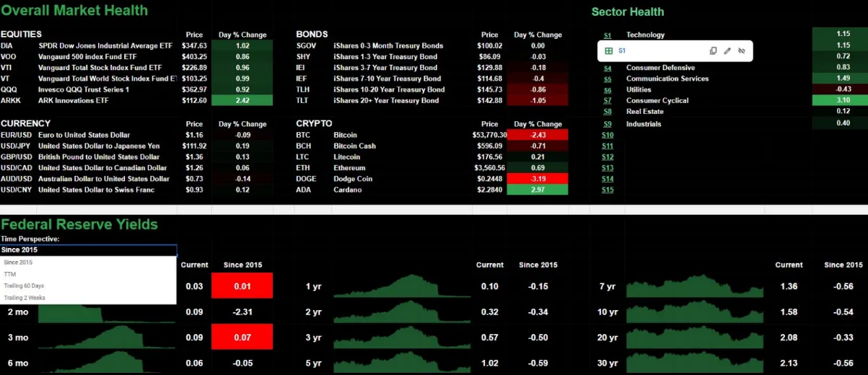Click the ARKK day change value 2.42
This screenshot has width=868, height=375.
[x=242, y=100]
